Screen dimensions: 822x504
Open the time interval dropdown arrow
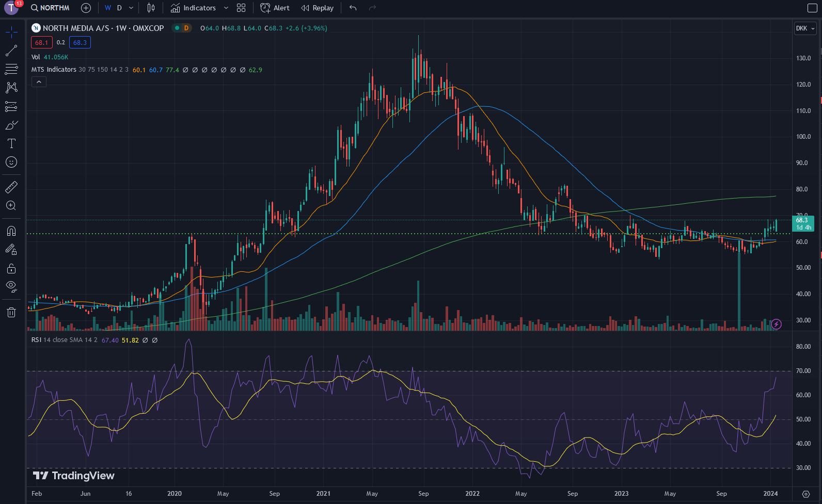click(x=131, y=8)
